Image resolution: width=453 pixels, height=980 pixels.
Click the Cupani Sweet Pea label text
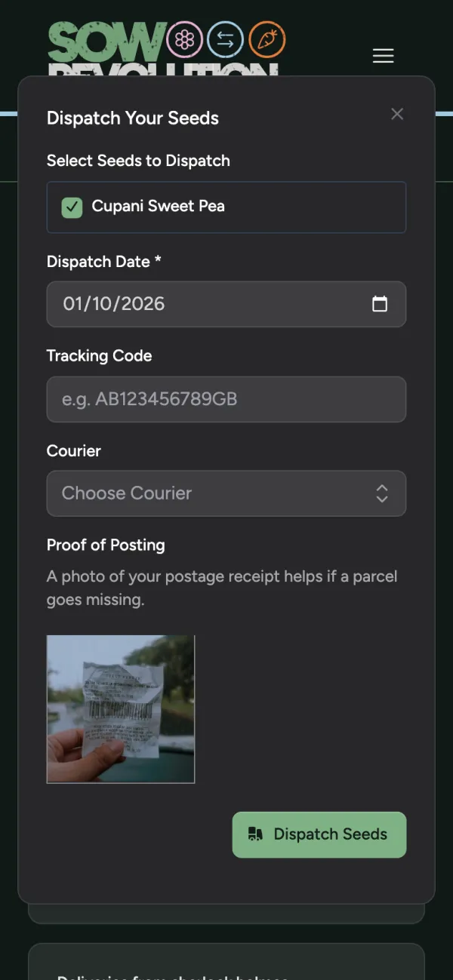click(158, 206)
